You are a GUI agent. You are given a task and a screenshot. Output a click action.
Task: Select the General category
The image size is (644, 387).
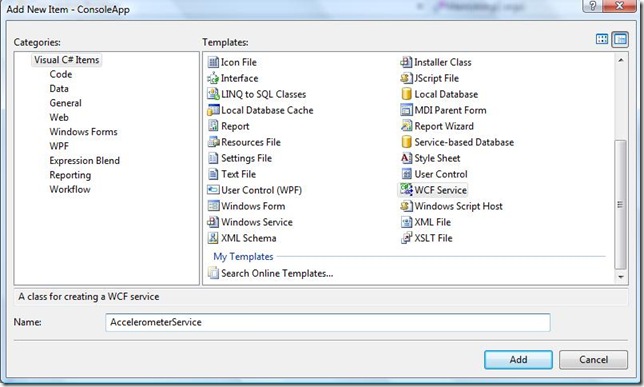(x=66, y=103)
